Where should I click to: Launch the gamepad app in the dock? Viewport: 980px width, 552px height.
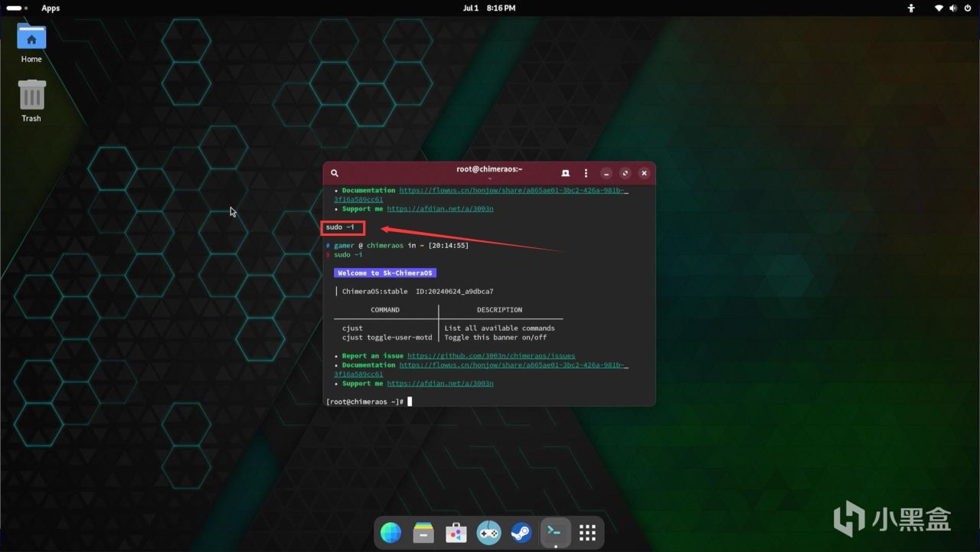point(489,533)
